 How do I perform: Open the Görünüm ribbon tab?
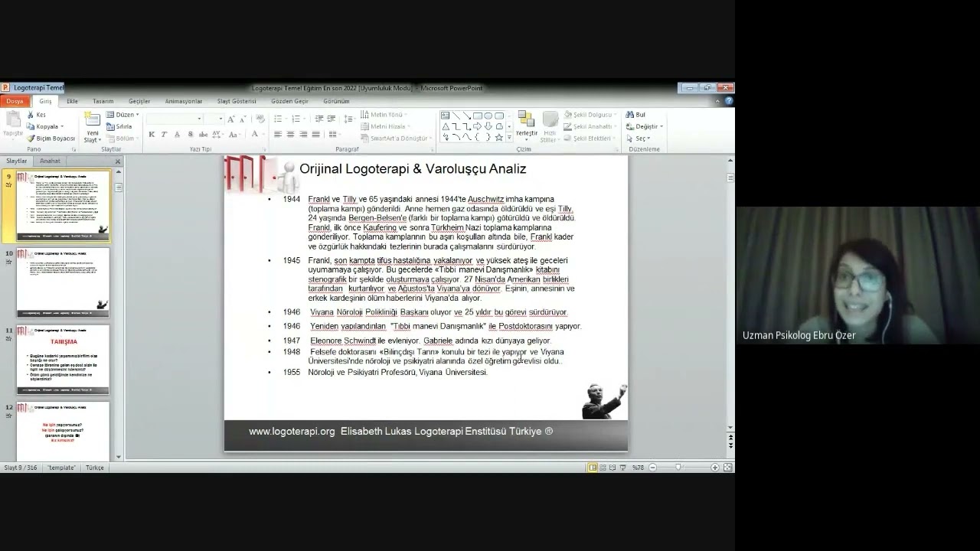[336, 101]
